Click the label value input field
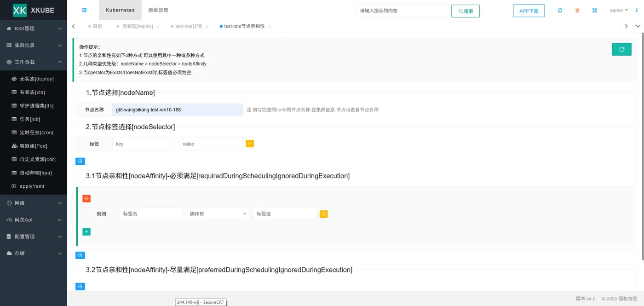 pos(211,144)
